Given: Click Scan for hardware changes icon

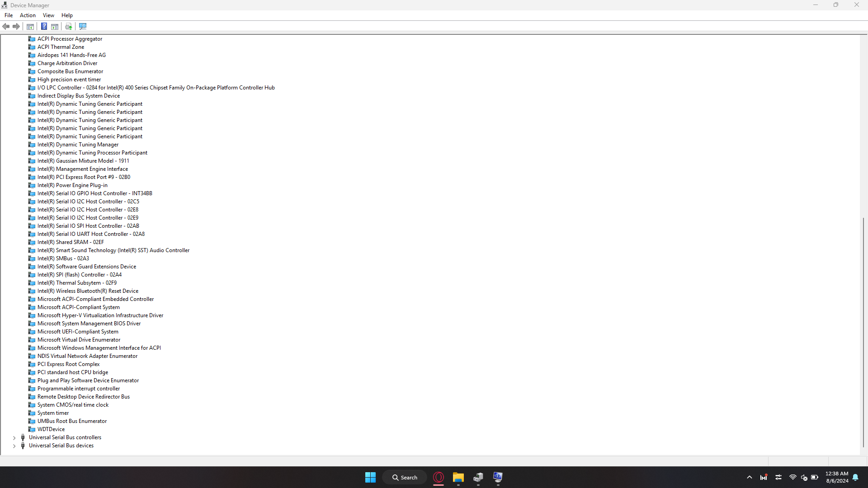Looking at the screenshot, I should tap(83, 27).
